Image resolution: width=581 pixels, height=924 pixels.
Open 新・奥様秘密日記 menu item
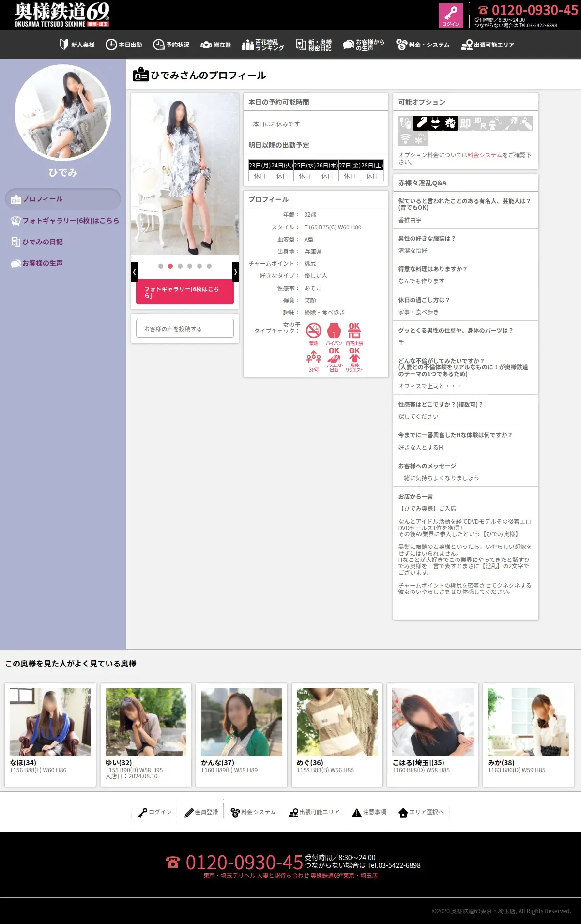pyautogui.click(x=314, y=45)
